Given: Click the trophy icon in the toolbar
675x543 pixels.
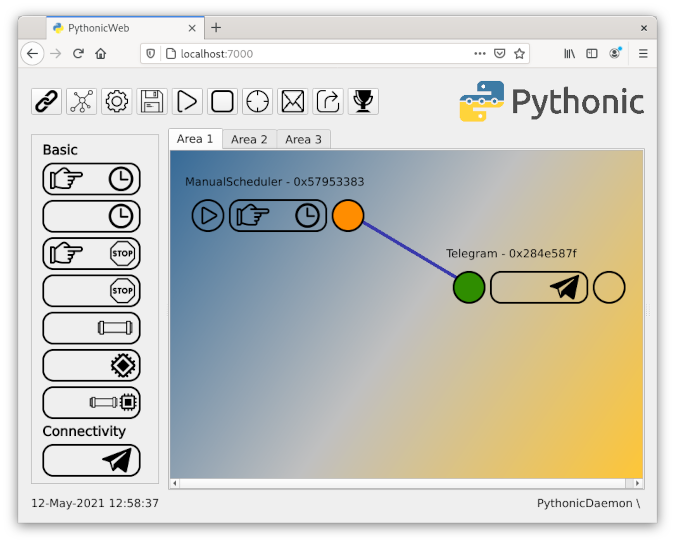Looking at the screenshot, I should click(x=362, y=101).
